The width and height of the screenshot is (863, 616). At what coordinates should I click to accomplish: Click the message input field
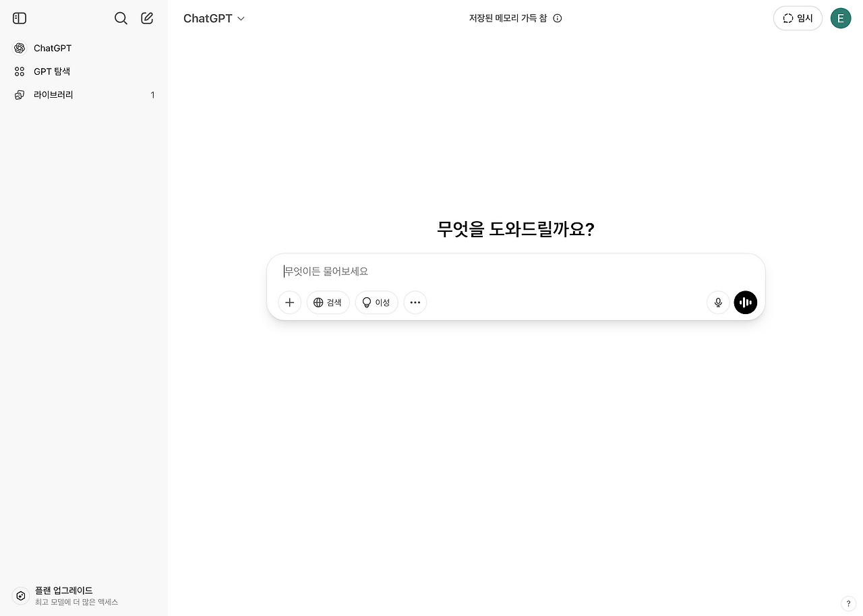472,271
